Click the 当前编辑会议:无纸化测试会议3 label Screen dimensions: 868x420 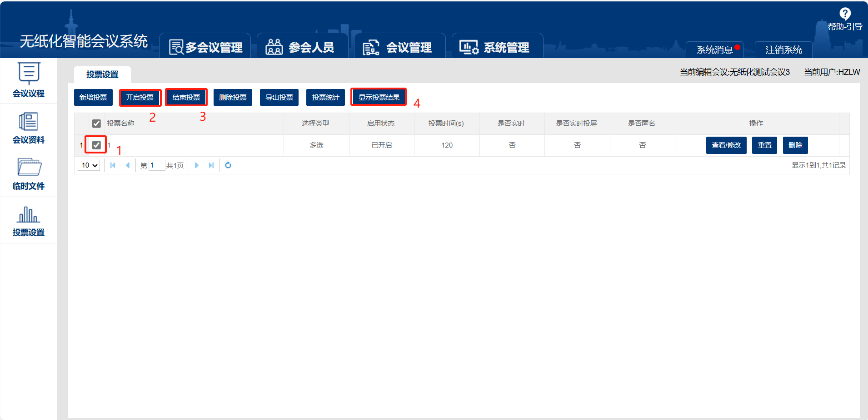pyautogui.click(x=735, y=72)
